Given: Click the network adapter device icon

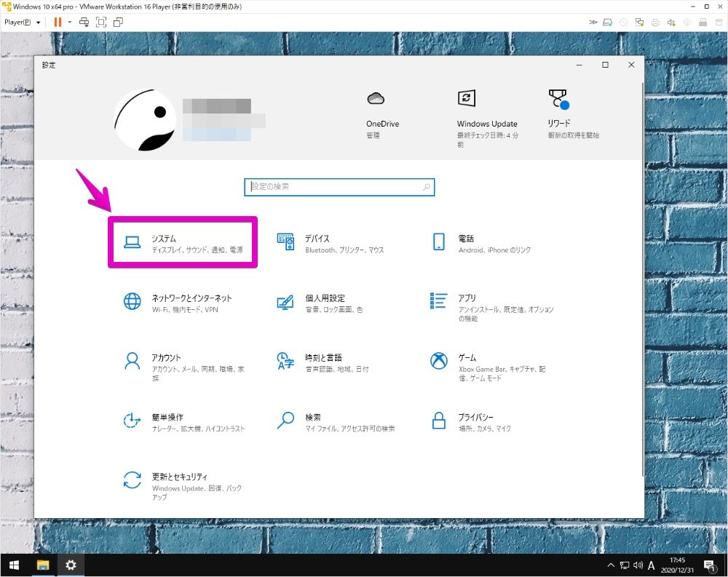Looking at the screenshot, I should pyautogui.click(x=639, y=23).
